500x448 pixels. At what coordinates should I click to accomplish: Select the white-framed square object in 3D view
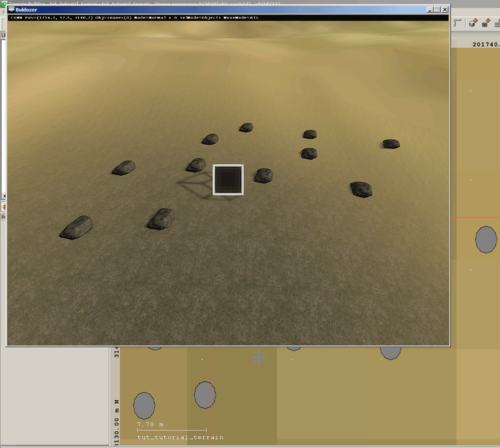pyautogui.click(x=228, y=180)
